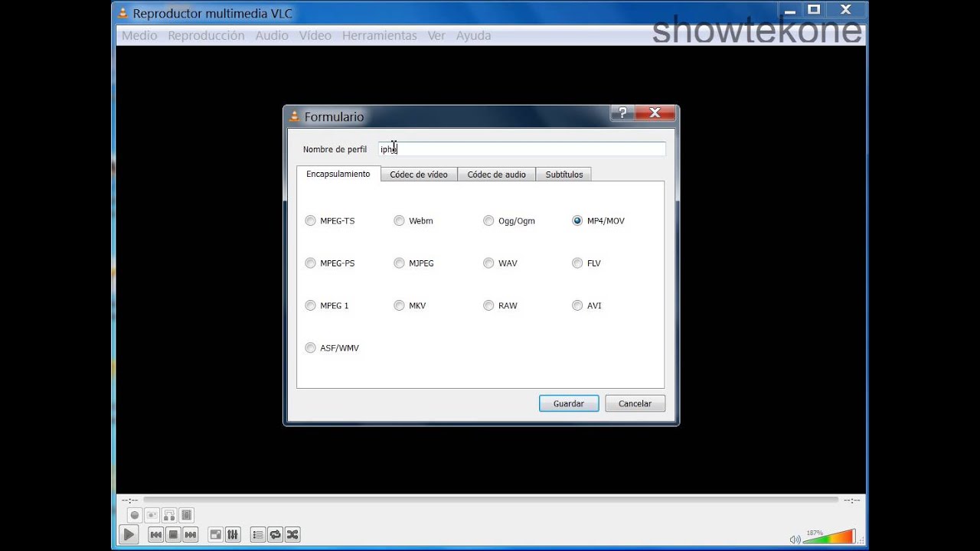Select MPEG-PS encapsulation
Viewport: 980px width, 551px height.
tap(330, 263)
